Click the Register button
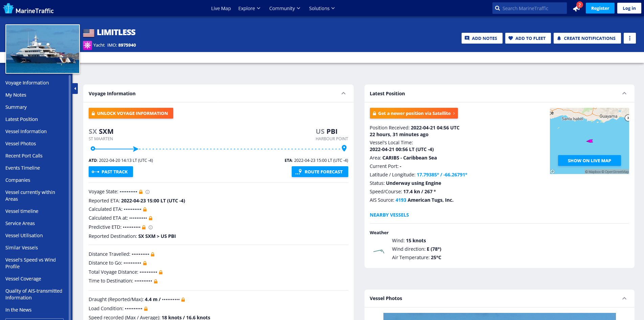Viewport: 644px width, 320px height. (x=600, y=8)
